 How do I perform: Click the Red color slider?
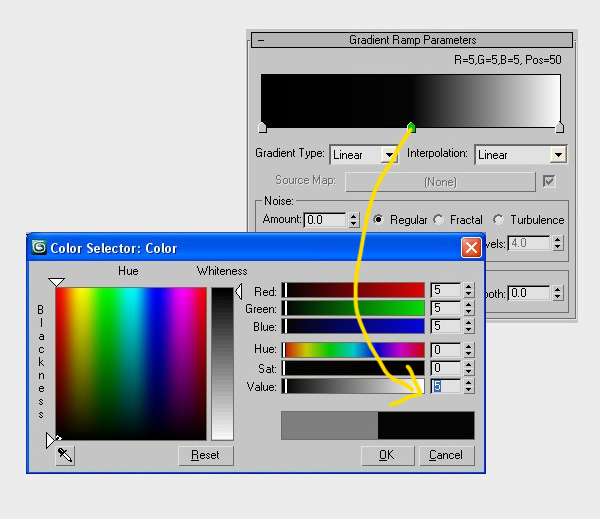point(354,291)
